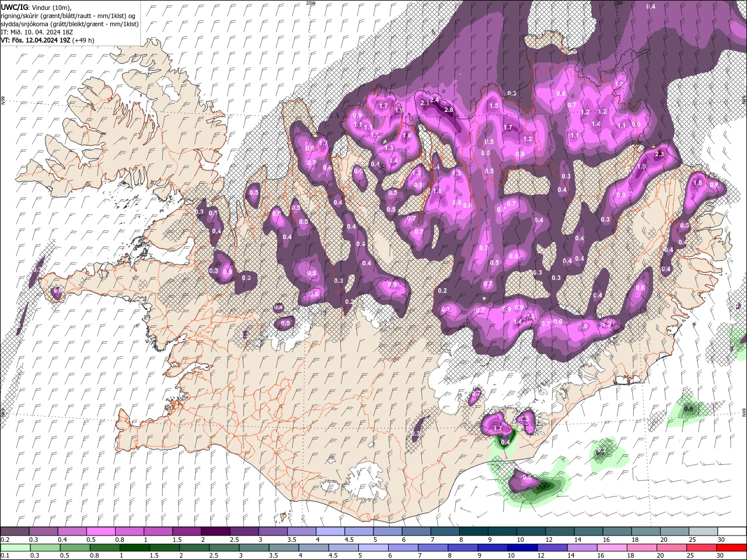Click rain legend swatch between 6 and 7
This screenshot has height=560, width=747.
click(x=403, y=548)
